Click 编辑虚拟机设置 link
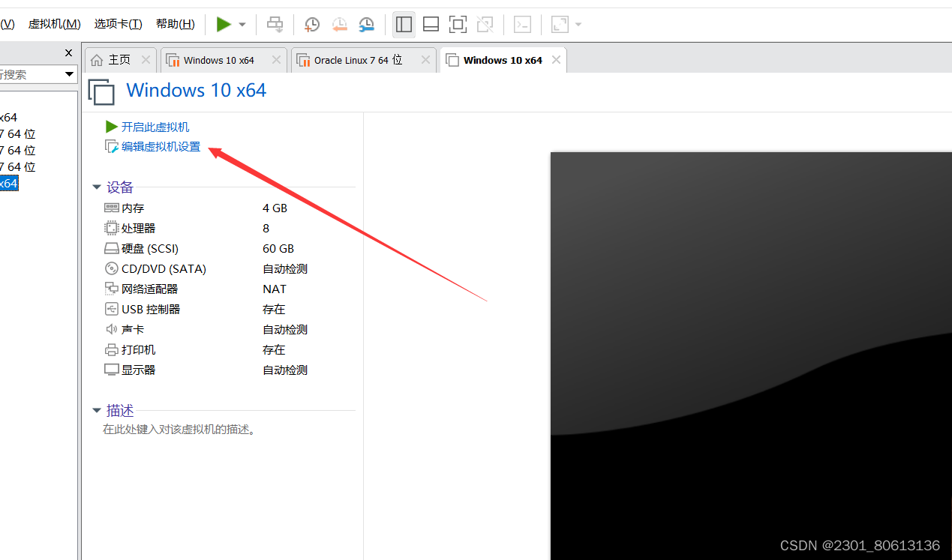Screen dimensions: 952x560 tap(161, 146)
